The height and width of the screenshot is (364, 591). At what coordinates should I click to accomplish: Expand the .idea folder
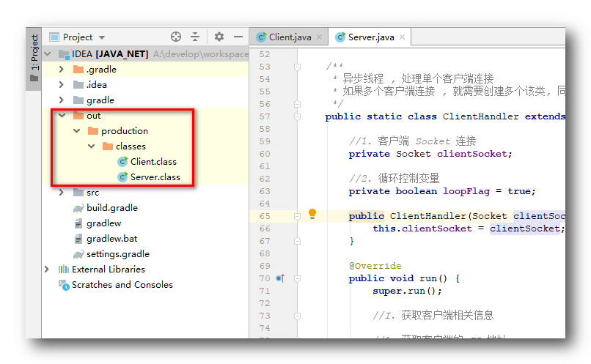pyautogui.click(x=62, y=85)
